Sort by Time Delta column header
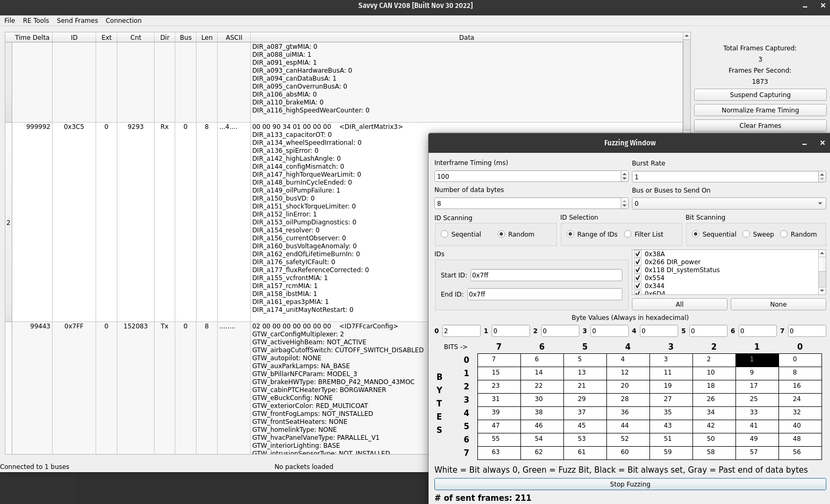Screen dimensions: 830x504 coord(32,38)
